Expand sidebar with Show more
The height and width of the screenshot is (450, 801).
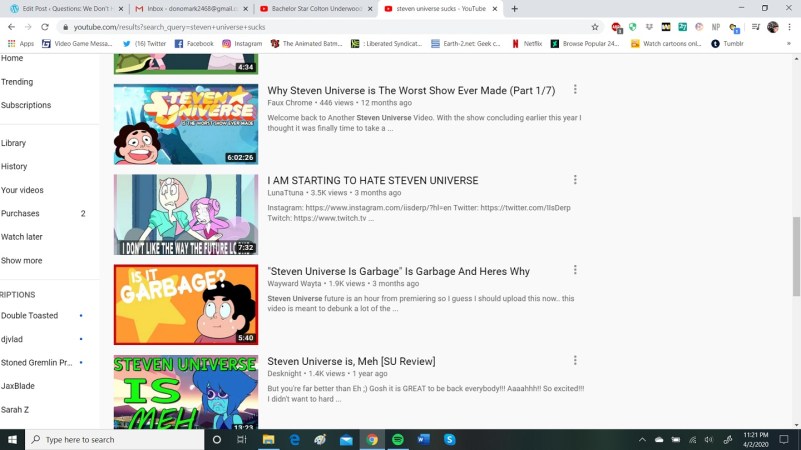21,260
